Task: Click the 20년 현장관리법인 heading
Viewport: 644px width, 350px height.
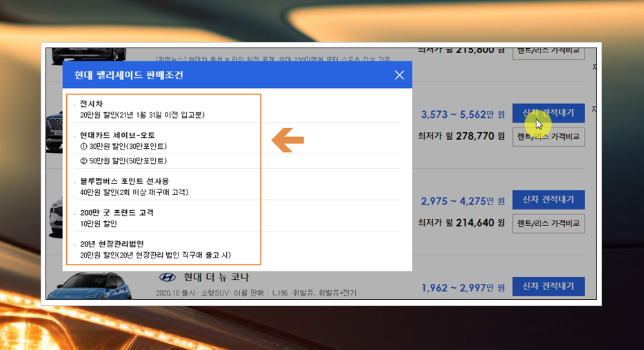Action: (x=112, y=244)
